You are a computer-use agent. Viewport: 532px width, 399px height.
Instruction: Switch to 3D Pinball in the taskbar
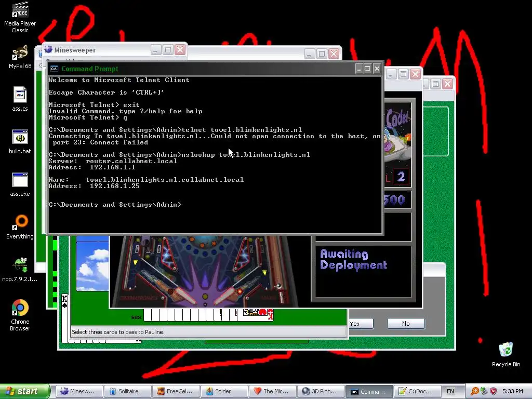tap(321, 391)
